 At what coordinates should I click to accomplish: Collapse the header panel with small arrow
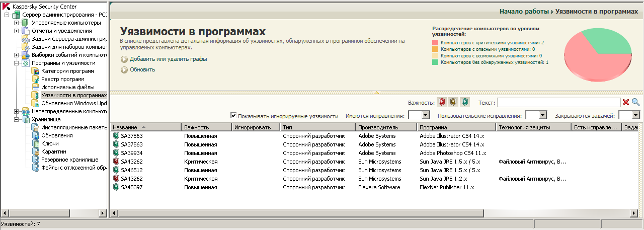pos(376,92)
